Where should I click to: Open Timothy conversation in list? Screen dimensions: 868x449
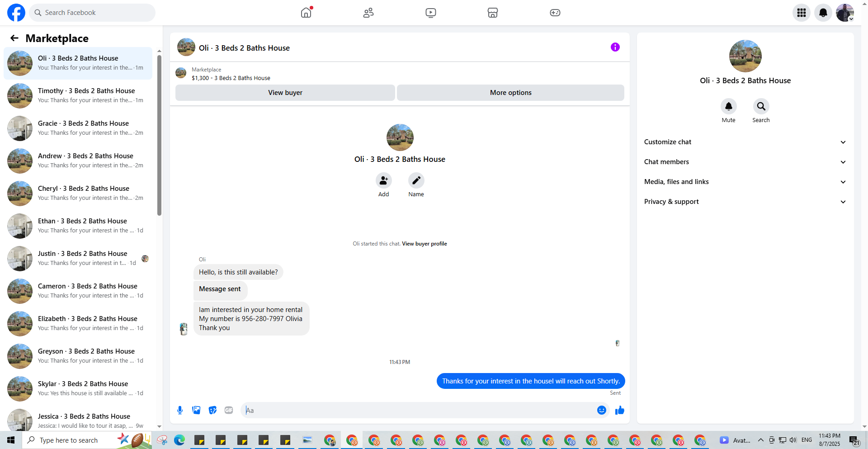point(78,96)
